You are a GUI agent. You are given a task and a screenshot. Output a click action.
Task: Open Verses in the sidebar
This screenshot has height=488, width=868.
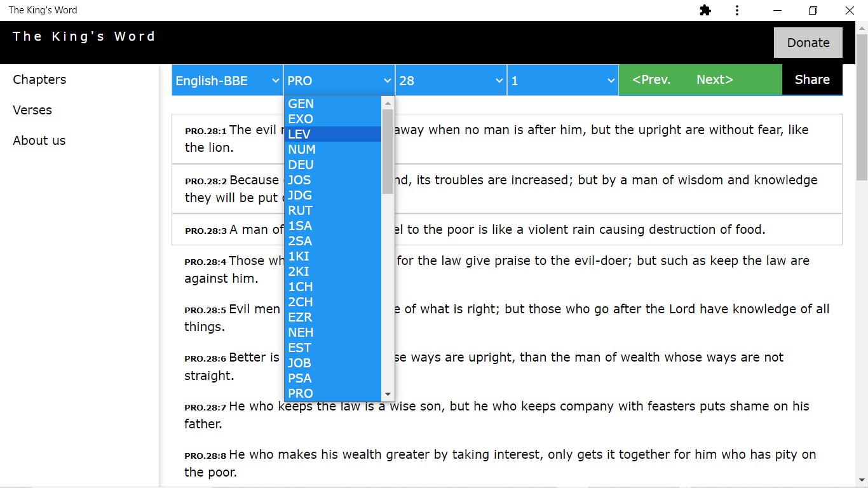point(32,110)
